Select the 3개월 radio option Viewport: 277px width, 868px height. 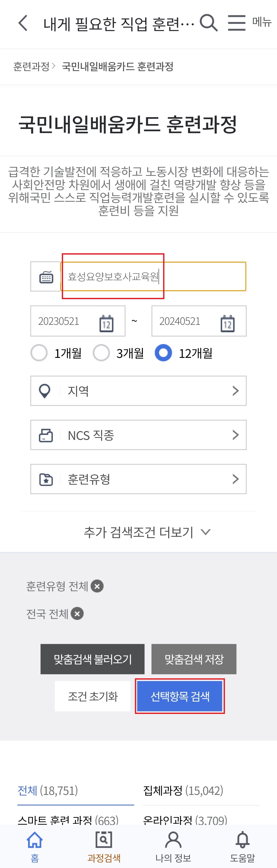101,353
